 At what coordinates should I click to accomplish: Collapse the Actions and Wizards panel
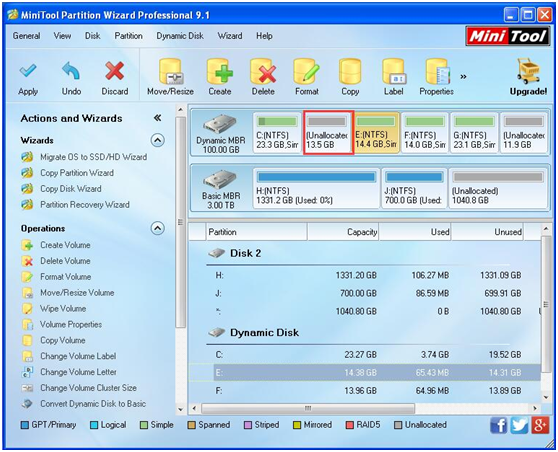point(157,118)
